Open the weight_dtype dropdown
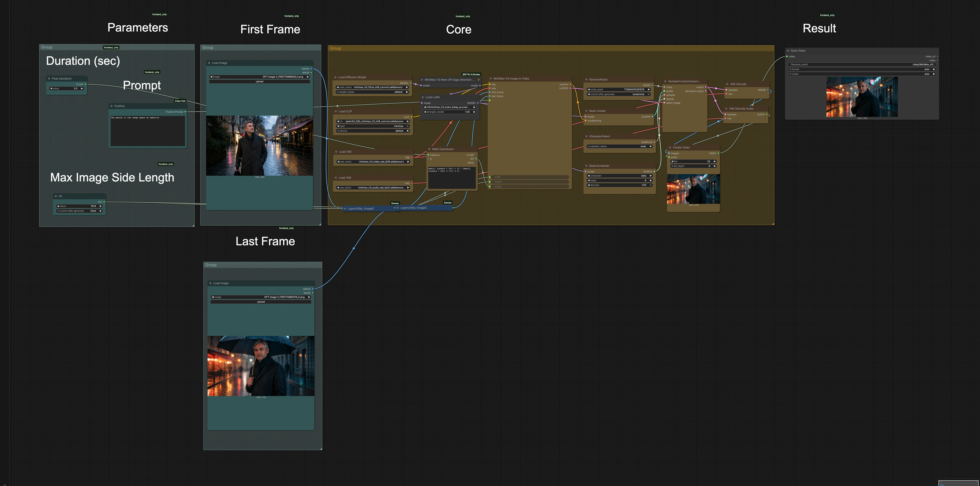The width and height of the screenshot is (980, 486). tap(372, 92)
